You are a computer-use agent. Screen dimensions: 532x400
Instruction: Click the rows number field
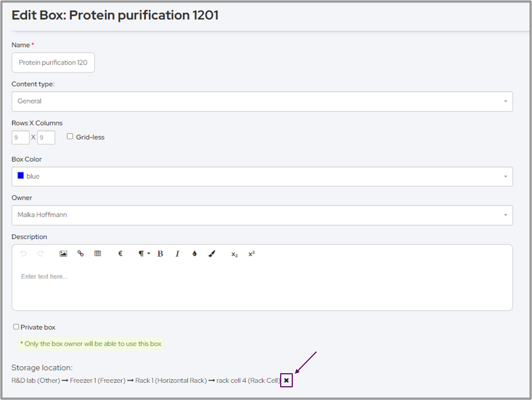20,138
